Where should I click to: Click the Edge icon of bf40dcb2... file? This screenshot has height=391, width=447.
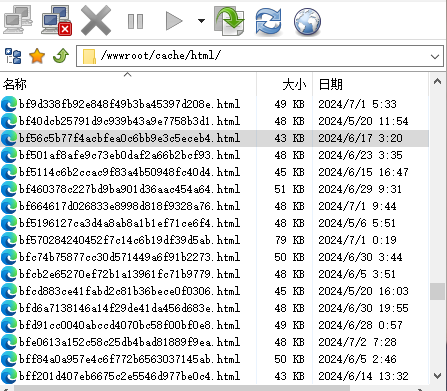click(9, 121)
